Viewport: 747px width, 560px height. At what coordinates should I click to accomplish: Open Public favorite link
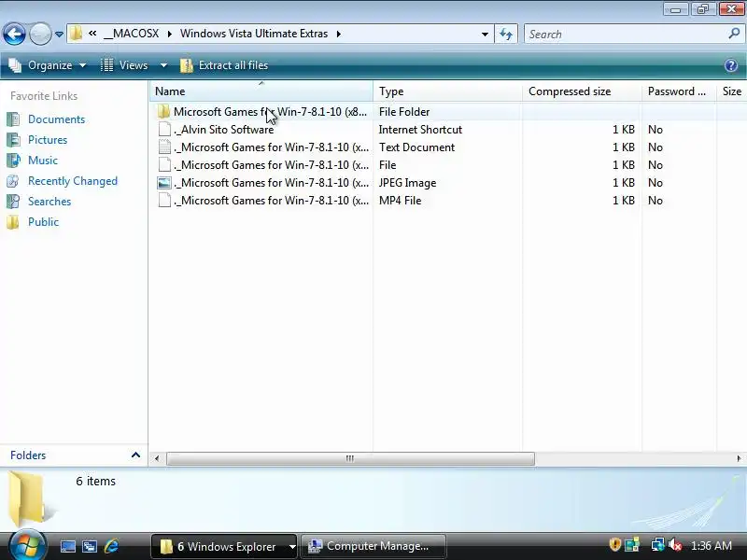[43, 222]
